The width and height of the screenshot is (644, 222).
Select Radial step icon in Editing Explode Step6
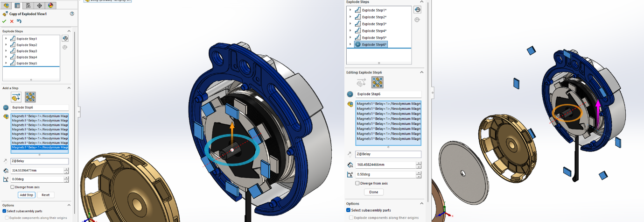[377, 82]
